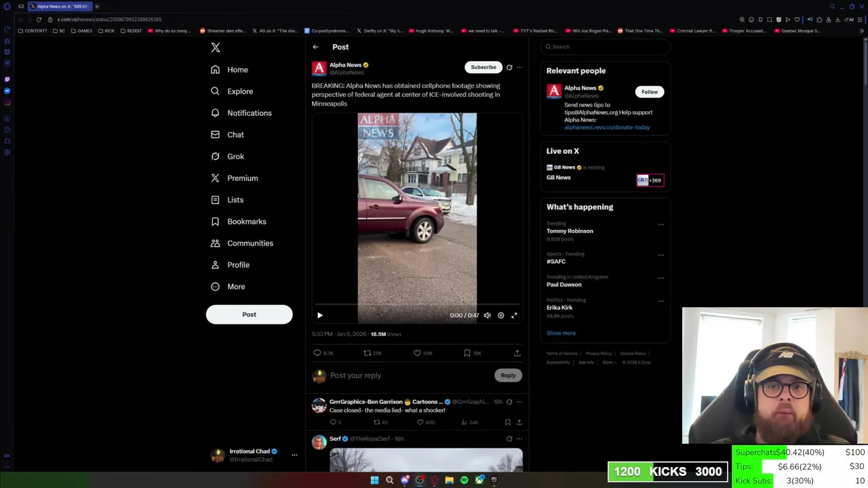Open options for Tommy Robinson trend
The height and width of the screenshot is (488, 868).
point(661,224)
